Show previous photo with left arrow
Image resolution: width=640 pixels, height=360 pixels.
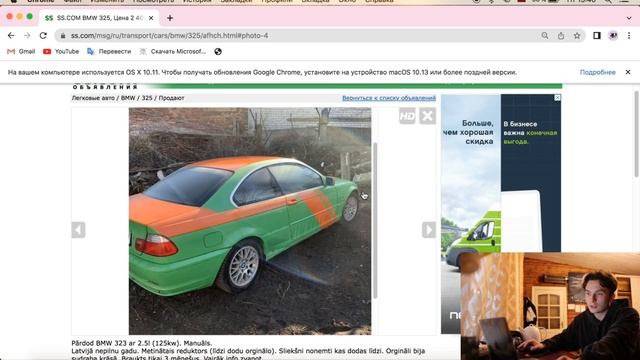(x=78, y=230)
